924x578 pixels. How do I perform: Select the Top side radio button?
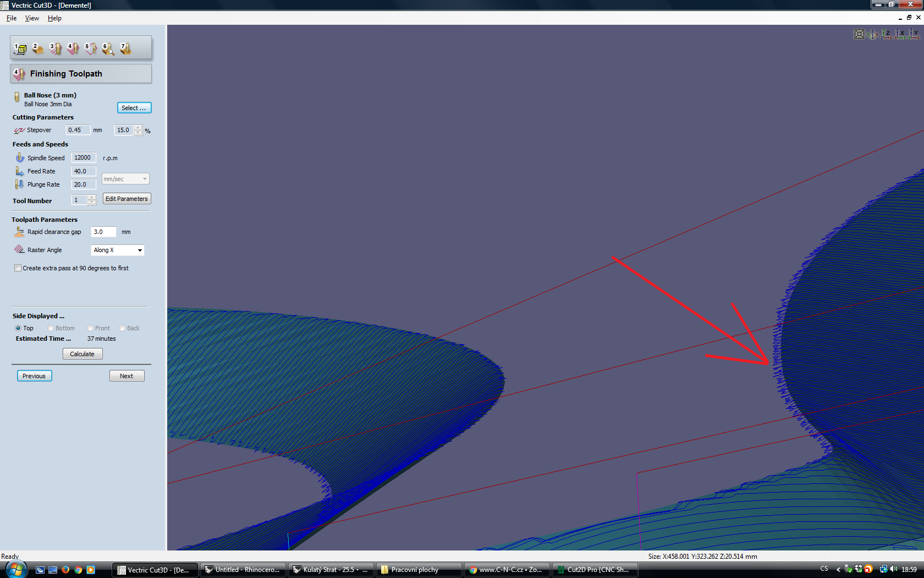coord(18,328)
